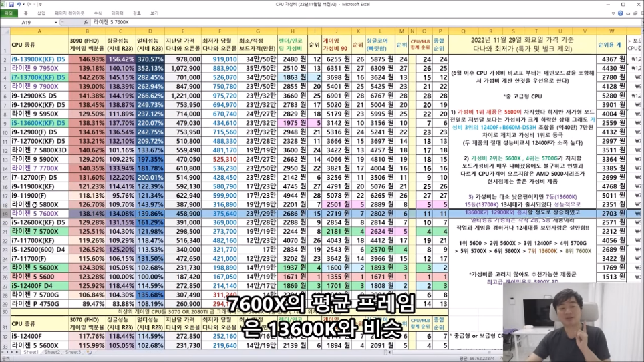
Task: Click the Save icon in quick access toolbar
Action: 11,5
